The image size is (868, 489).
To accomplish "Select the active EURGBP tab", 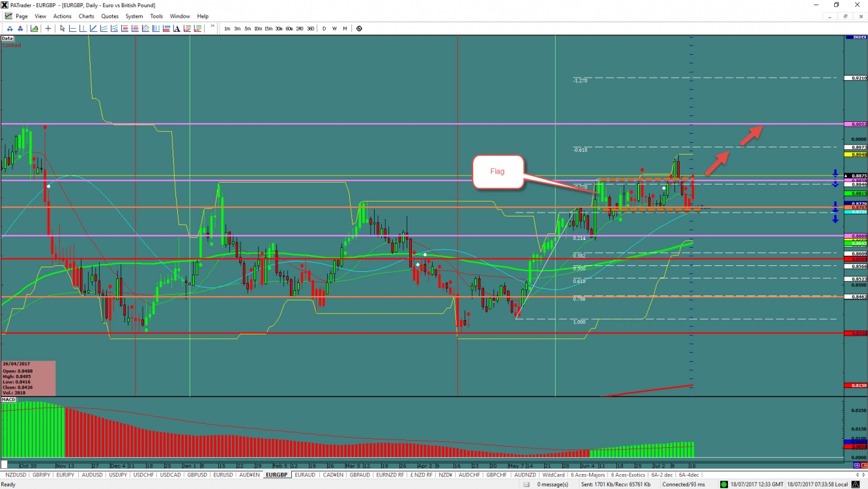I will coord(278,475).
